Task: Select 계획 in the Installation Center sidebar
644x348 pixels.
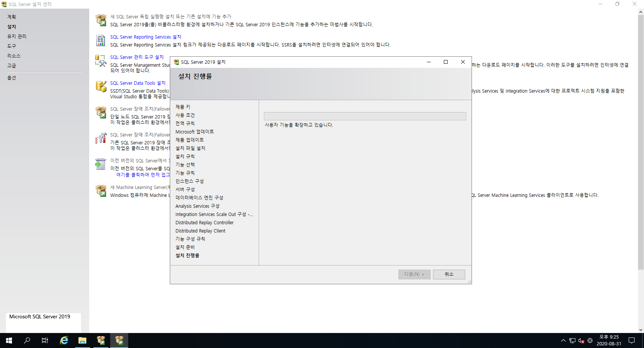Action: click(12, 17)
